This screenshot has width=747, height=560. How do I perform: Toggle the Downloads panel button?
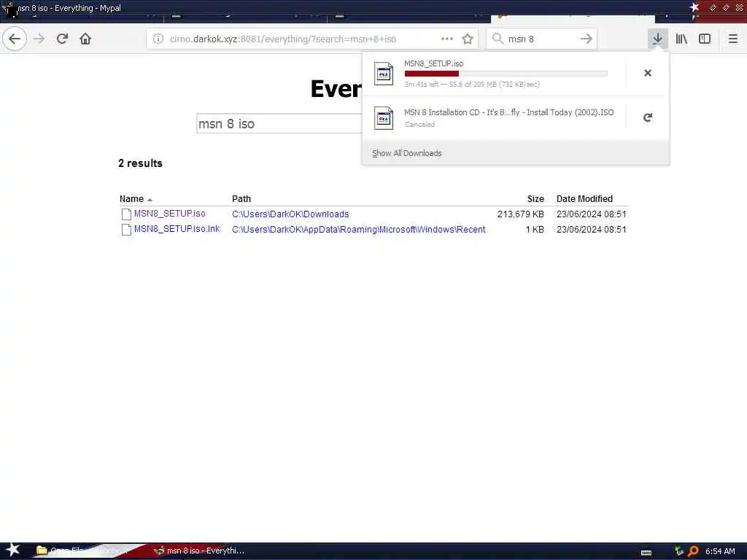pyautogui.click(x=657, y=39)
